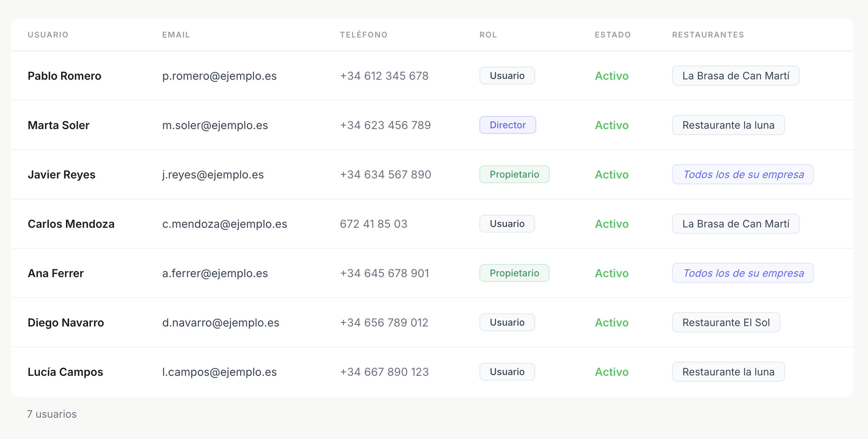The width and height of the screenshot is (868, 439).
Task: Click the "Usuario" badge for Diego Navarro
Action: click(507, 322)
